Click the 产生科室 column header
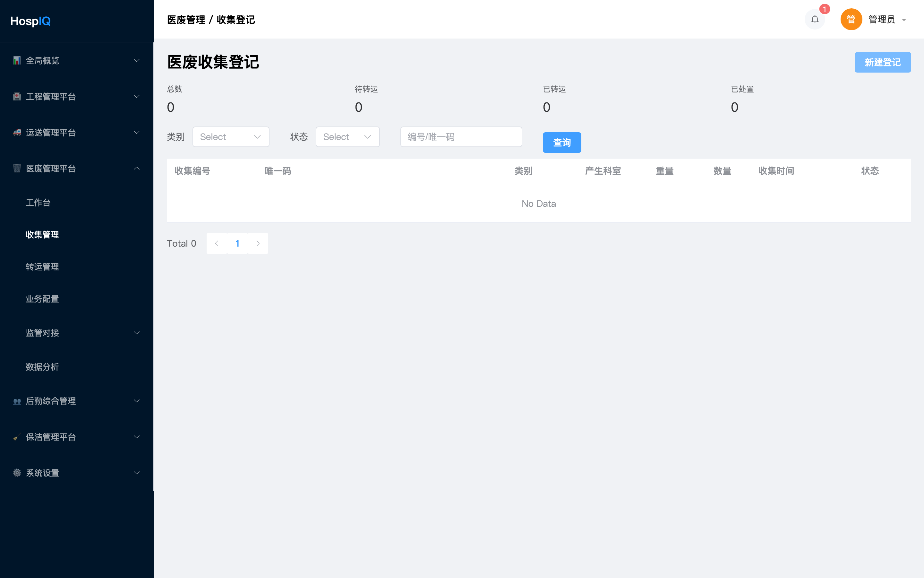This screenshot has width=924, height=578. 603,171
